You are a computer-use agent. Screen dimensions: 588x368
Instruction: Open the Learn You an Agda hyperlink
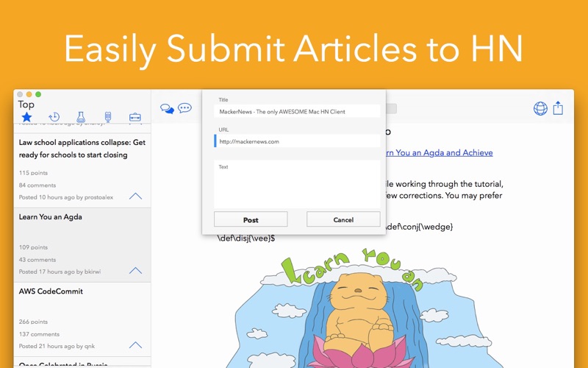440,153
